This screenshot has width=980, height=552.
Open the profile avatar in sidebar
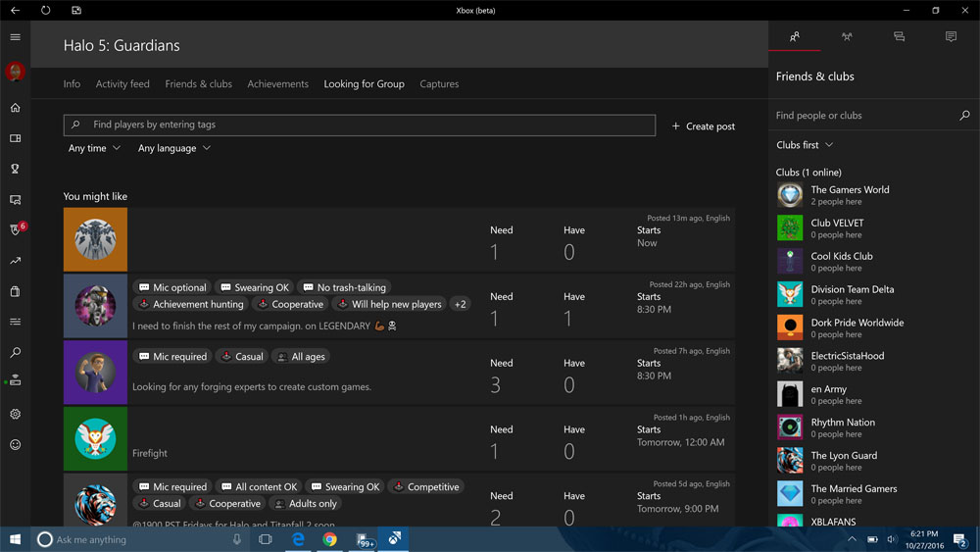click(15, 72)
